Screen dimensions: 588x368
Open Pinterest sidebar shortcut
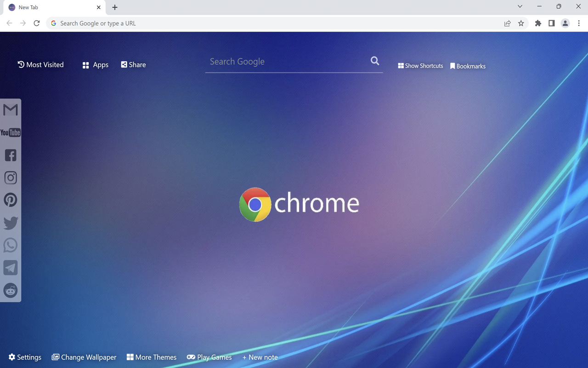click(11, 200)
